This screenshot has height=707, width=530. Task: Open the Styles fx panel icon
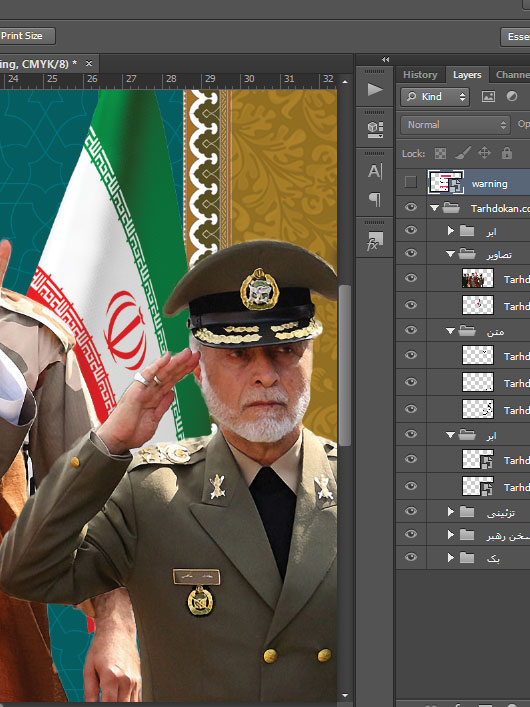(374, 241)
